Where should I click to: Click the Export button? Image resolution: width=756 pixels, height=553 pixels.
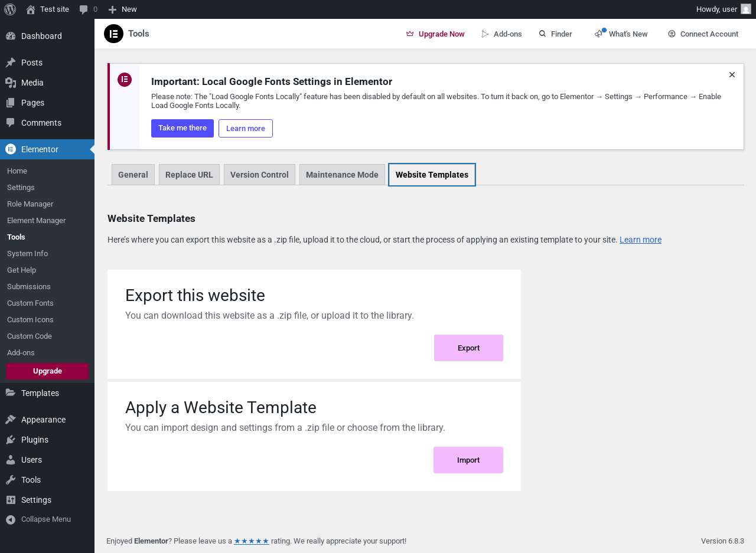coord(468,348)
